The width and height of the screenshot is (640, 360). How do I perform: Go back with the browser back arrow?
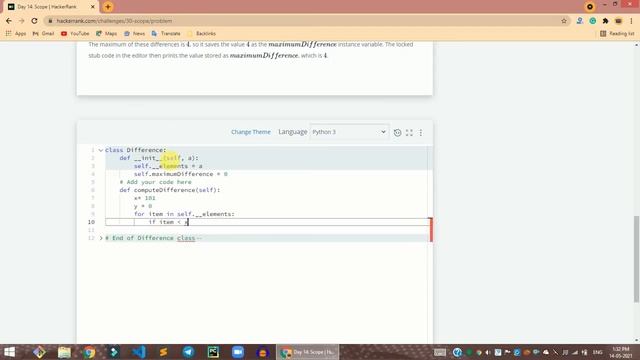pos(9,21)
